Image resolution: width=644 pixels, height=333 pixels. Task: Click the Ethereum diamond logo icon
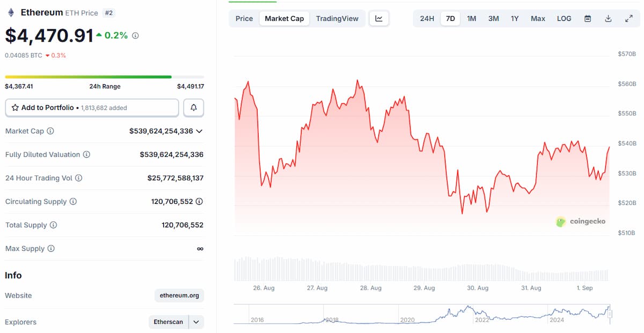click(11, 12)
